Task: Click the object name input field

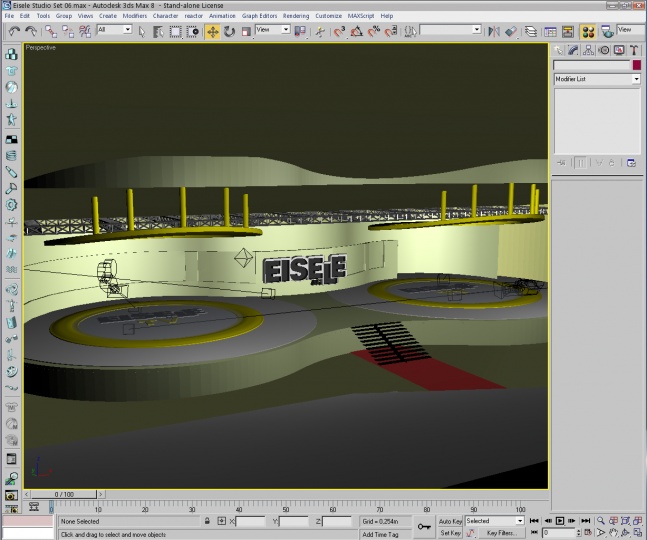Action: (x=592, y=65)
